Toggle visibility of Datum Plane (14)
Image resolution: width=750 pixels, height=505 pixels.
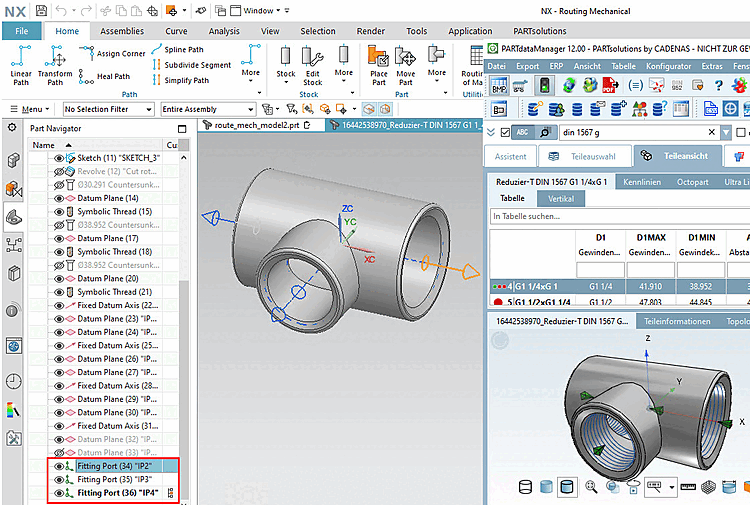(58, 198)
